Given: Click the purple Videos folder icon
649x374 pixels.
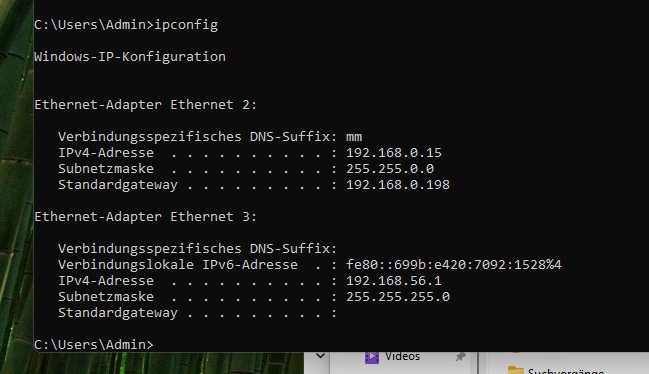Looking at the screenshot, I should tap(372, 357).
